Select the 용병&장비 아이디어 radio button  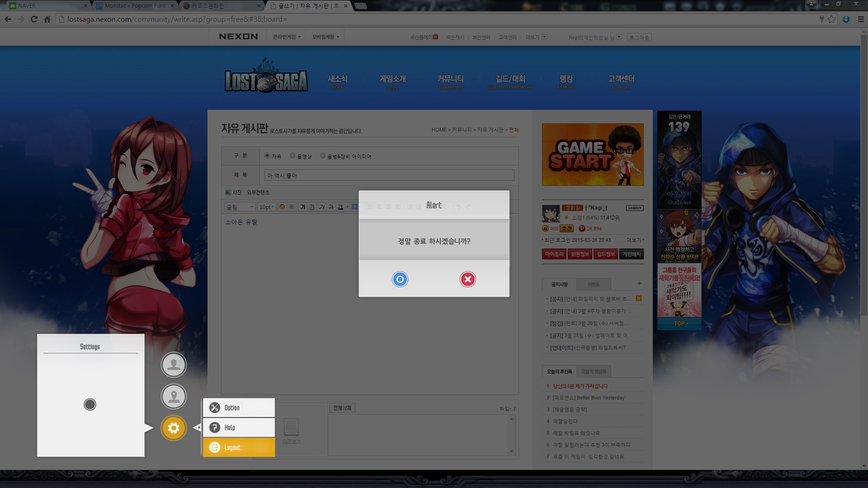[323, 155]
